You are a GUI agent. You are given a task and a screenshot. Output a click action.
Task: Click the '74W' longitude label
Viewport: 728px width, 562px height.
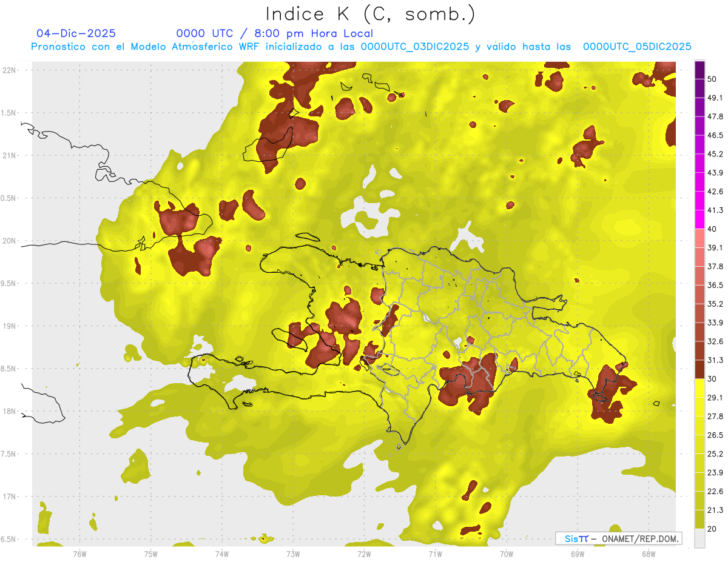[x=222, y=554]
